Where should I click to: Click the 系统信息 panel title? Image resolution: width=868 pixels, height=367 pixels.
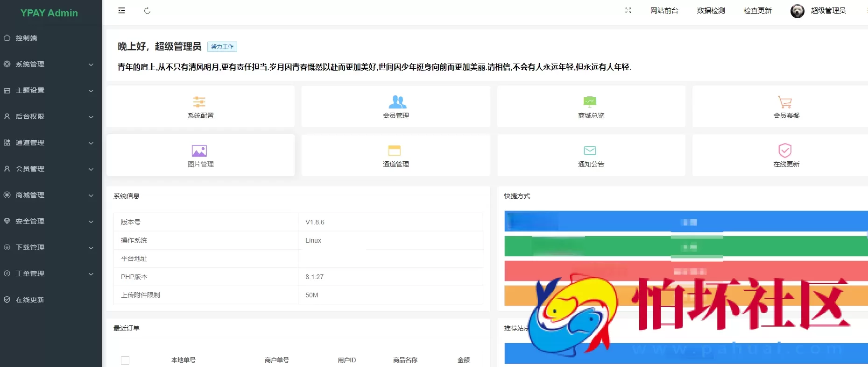click(127, 196)
